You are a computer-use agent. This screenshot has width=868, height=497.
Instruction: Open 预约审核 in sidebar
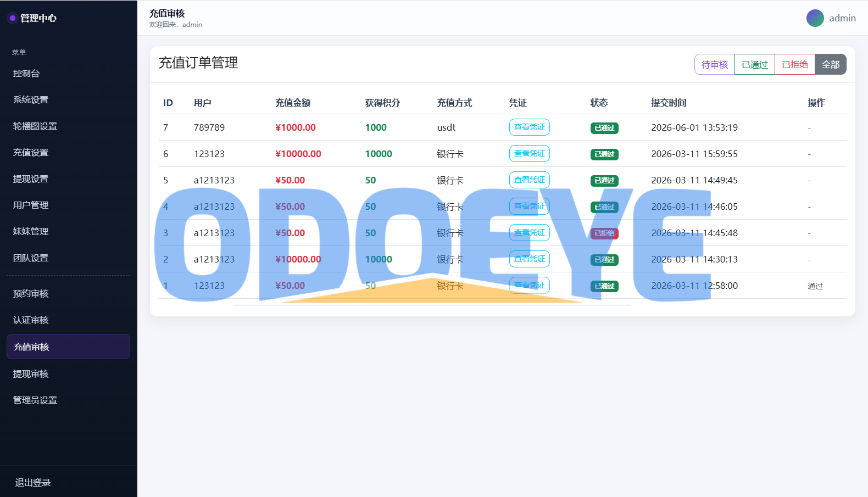click(x=68, y=294)
